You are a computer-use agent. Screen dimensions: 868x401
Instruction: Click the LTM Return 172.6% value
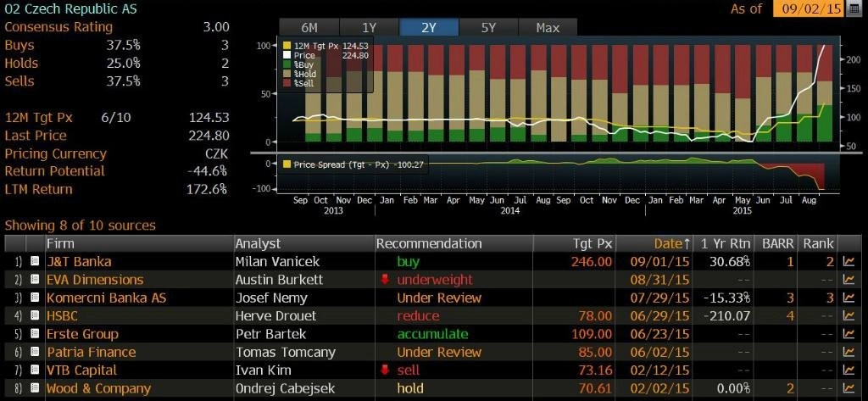pos(207,189)
